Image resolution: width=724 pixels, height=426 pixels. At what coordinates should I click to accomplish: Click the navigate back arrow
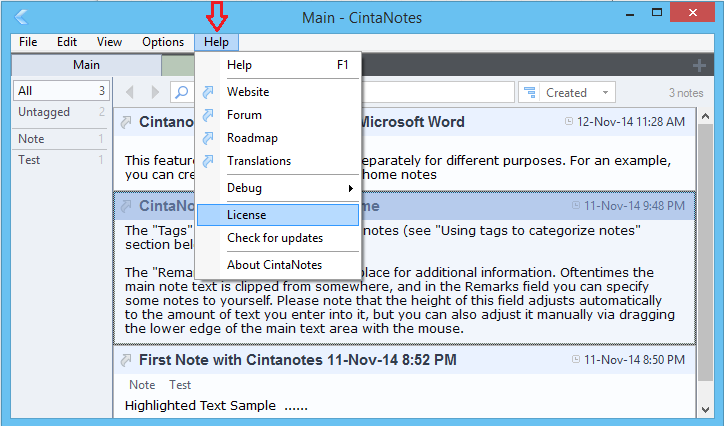pyautogui.click(x=130, y=92)
